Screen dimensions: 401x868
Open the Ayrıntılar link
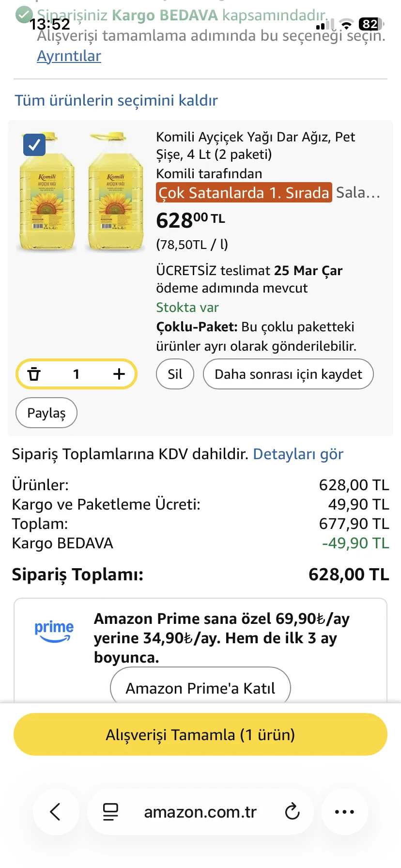point(69,56)
